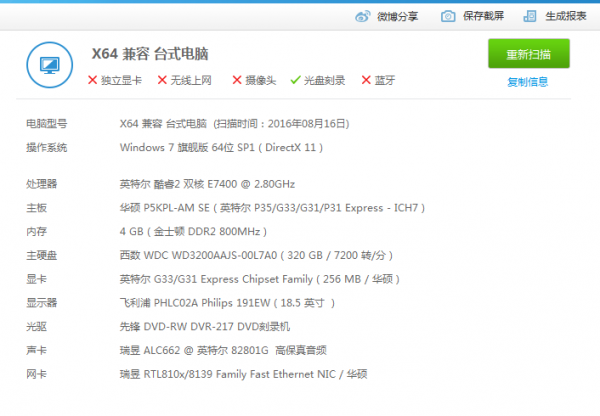600x416 pixels.
Task: Click 瑞昱 RTL810x/8139 Fast Ethernet value
Action: (243, 374)
